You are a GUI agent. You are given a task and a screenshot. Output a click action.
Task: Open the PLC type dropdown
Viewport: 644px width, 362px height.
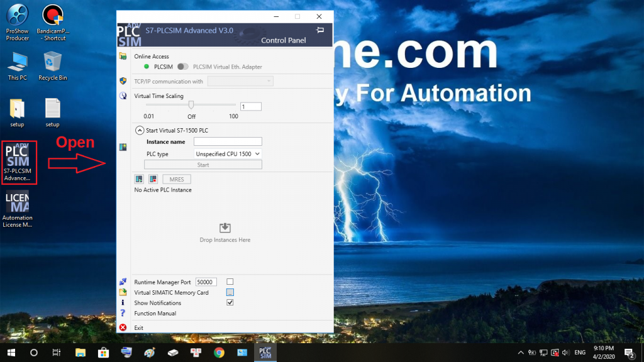[x=228, y=154]
